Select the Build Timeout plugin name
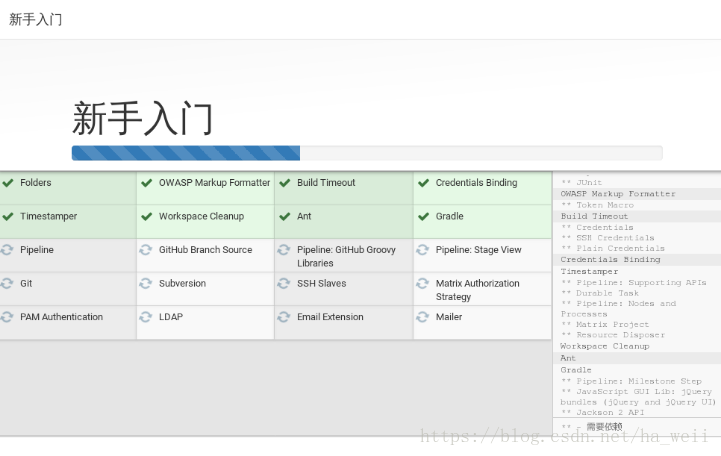 tap(326, 182)
